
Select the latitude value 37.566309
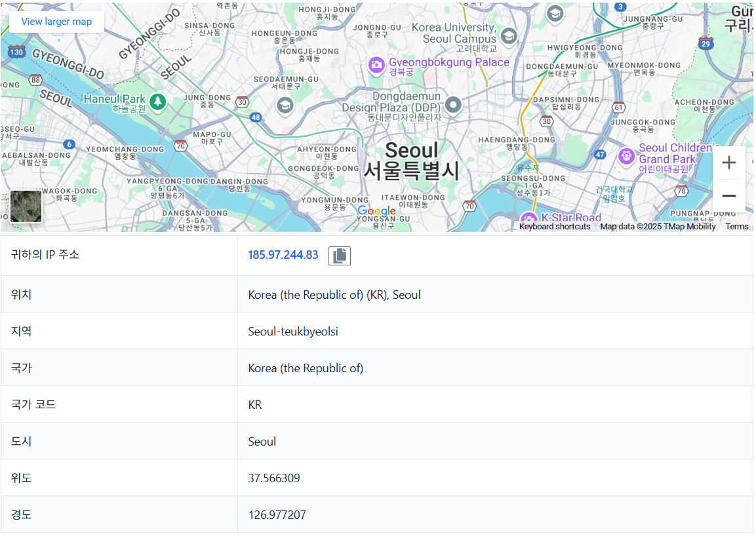tap(274, 478)
